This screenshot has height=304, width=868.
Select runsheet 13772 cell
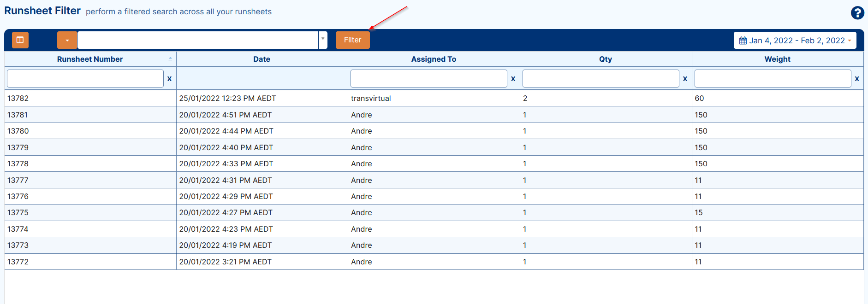tap(90, 262)
